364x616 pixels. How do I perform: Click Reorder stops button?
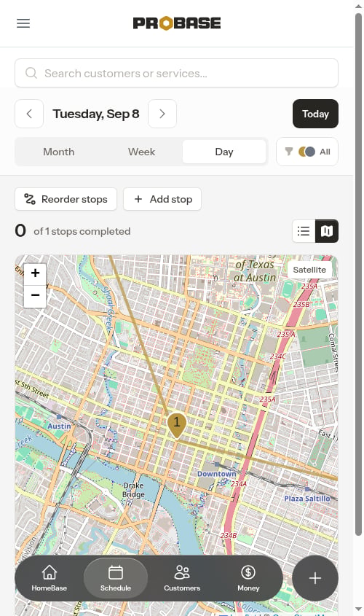pyautogui.click(x=66, y=199)
